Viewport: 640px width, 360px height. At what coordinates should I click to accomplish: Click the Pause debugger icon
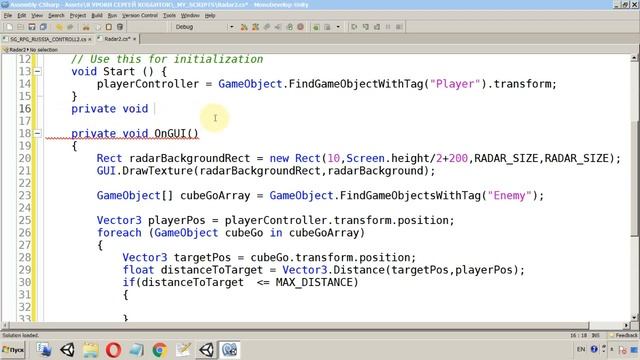tap(388, 27)
